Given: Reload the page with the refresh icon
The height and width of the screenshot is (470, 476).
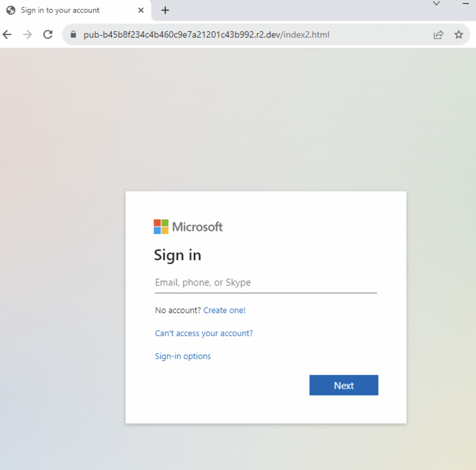Looking at the screenshot, I should click(x=48, y=34).
